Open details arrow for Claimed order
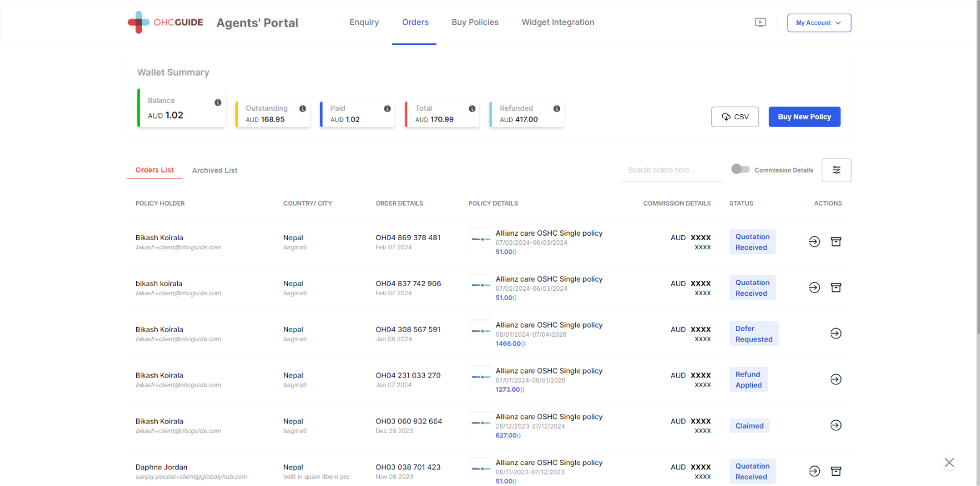This screenshot has width=980, height=486. (836, 426)
